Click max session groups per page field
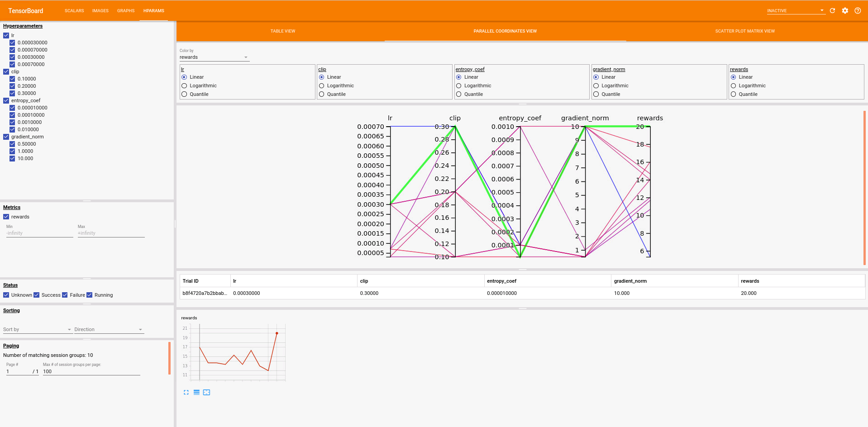Image resolution: width=868 pixels, height=427 pixels. [x=91, y=371]
